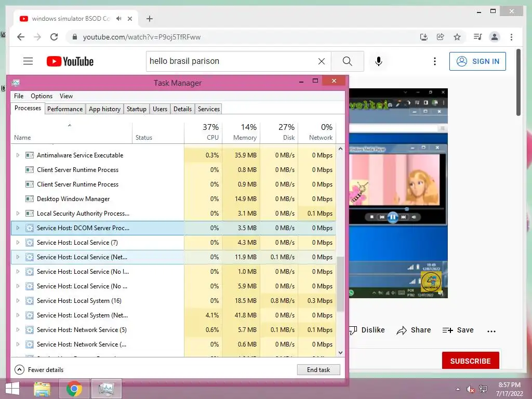Viewport: 532px width, 399px height.
Task: Open Chrome's share page icon
Action: point(441,37)
